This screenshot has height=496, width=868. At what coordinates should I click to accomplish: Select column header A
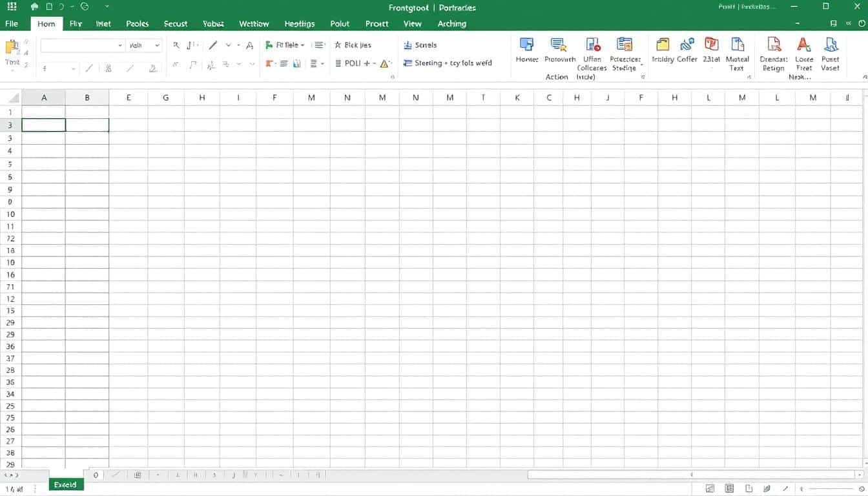pos(44,98)
